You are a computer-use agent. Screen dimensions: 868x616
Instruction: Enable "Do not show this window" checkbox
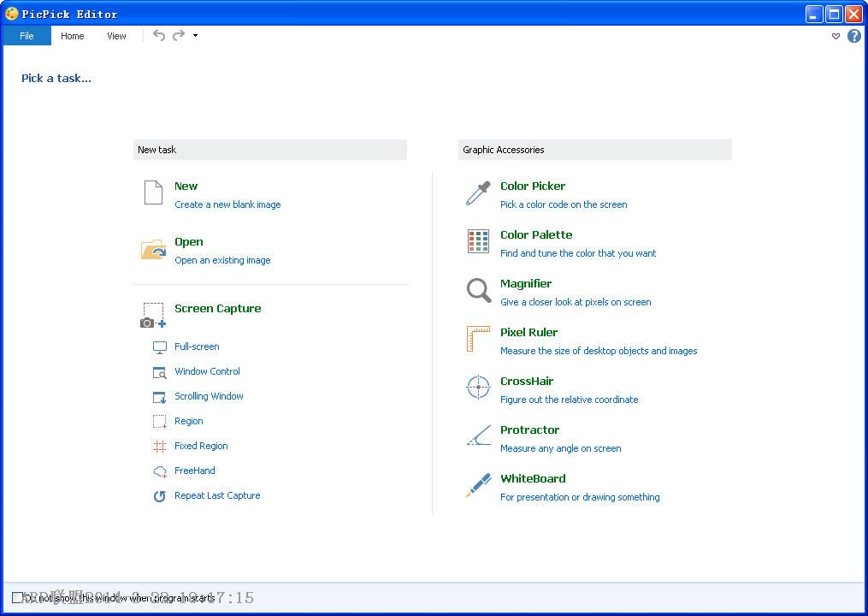pyautogui.click(x=18, y=597)
